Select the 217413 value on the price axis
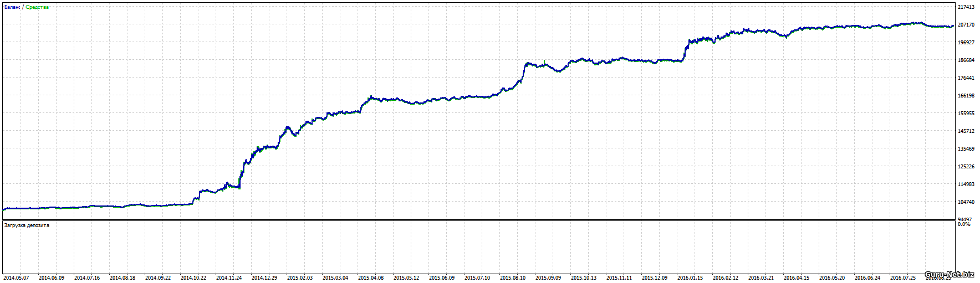 click(x=966, y=7)
